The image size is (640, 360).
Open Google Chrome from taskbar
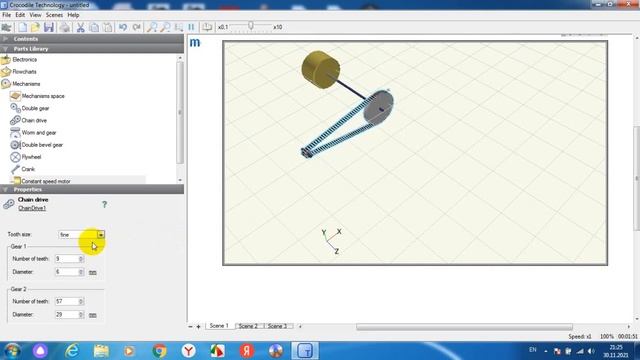(x=159, y=351)
